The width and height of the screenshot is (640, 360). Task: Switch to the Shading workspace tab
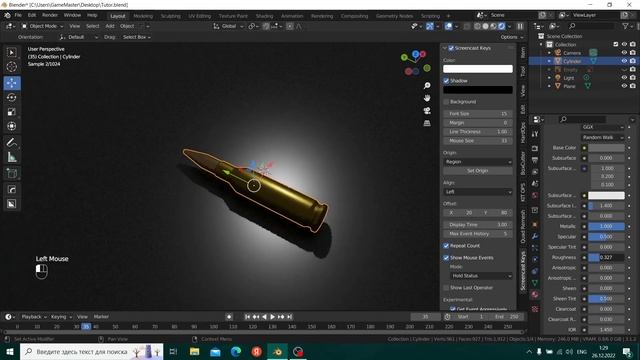(264, 16)
